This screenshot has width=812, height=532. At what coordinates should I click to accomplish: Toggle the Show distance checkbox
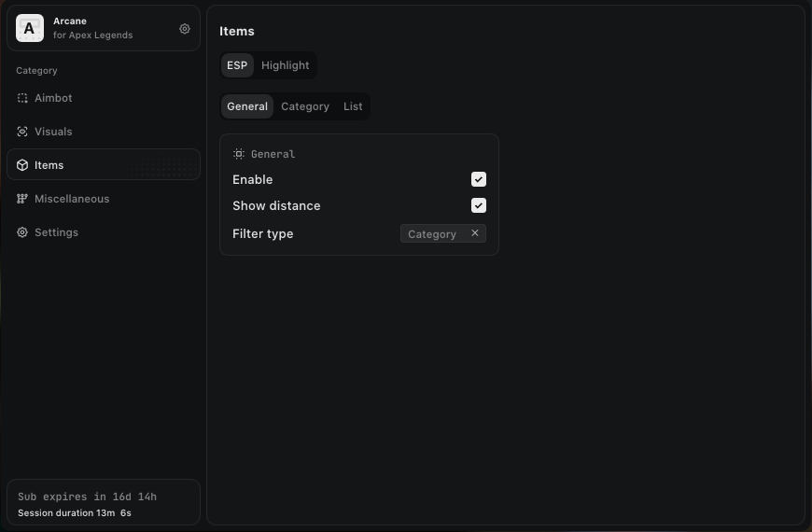479,205
